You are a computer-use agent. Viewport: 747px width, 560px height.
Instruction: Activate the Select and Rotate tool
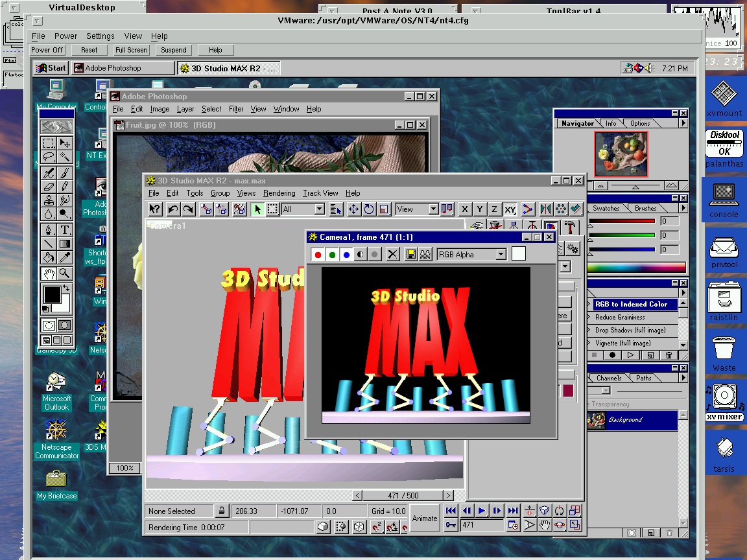coord(369,209)
